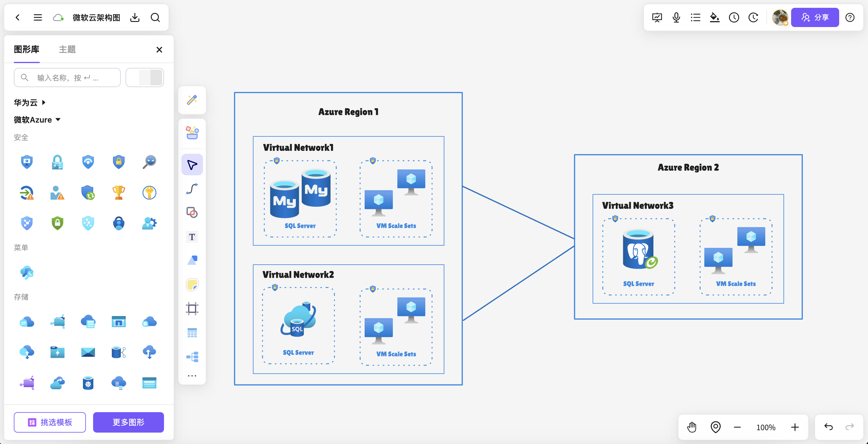Open more tools ellipsis

coord(192,376)
